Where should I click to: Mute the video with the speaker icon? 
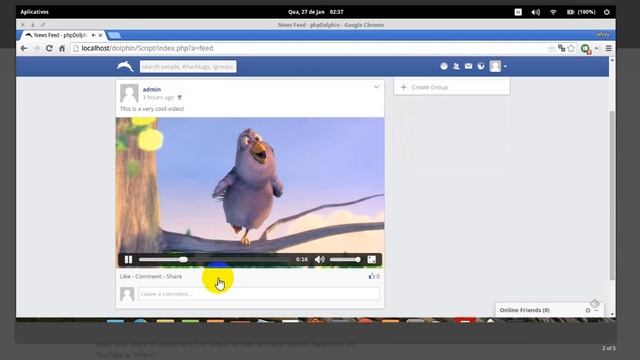pos(320,260)
